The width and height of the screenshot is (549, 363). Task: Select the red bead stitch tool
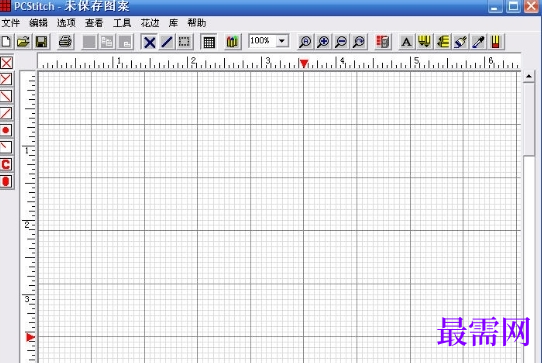click(x=6, y=182)
